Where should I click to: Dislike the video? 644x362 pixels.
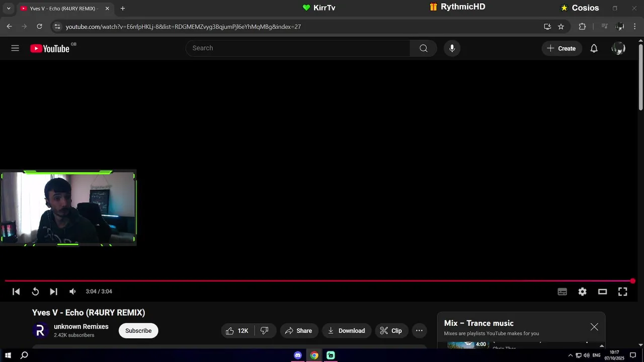[265, 330]
